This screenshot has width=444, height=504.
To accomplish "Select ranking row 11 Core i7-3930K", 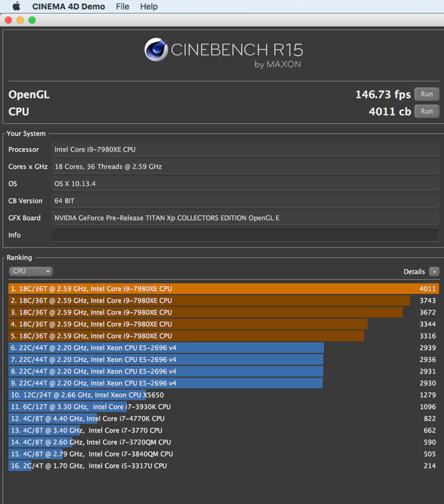I will tap(224, 407).
